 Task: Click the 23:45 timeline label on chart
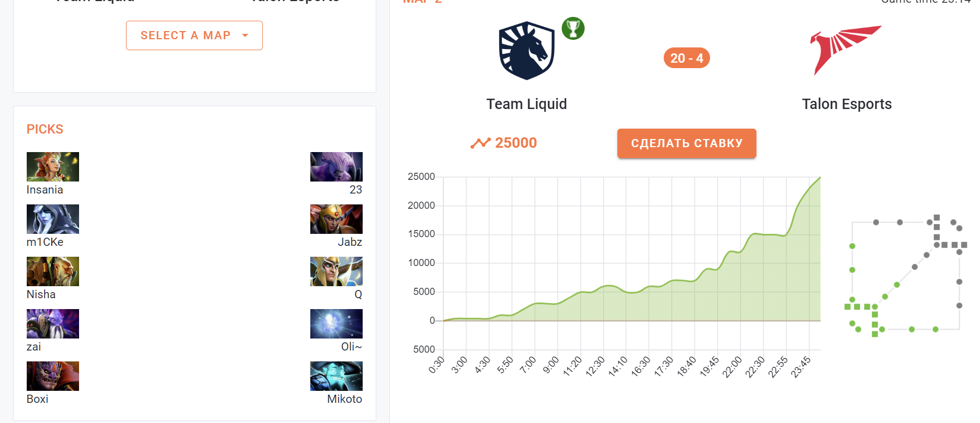click(801, 367)
